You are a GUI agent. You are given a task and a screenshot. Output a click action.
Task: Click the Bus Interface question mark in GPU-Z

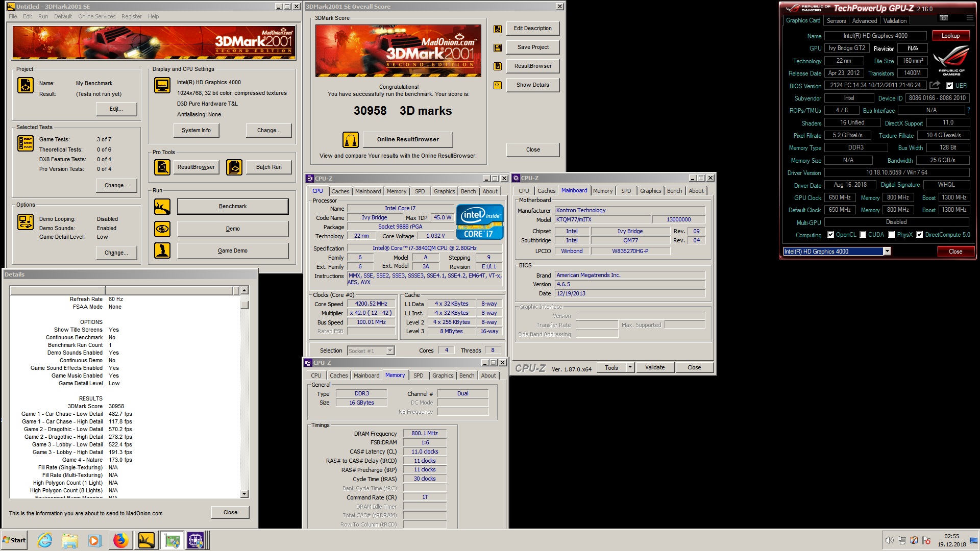point(968,110)
